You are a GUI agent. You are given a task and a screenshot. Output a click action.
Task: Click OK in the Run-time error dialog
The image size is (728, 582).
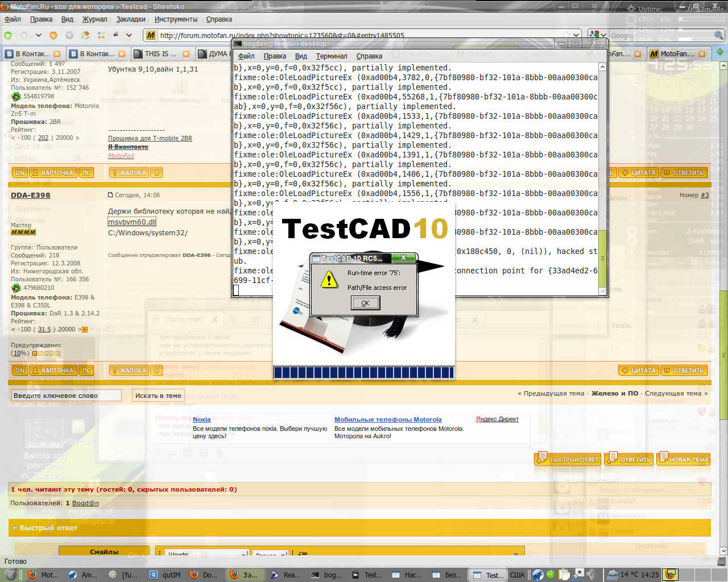tap(365, 303)
